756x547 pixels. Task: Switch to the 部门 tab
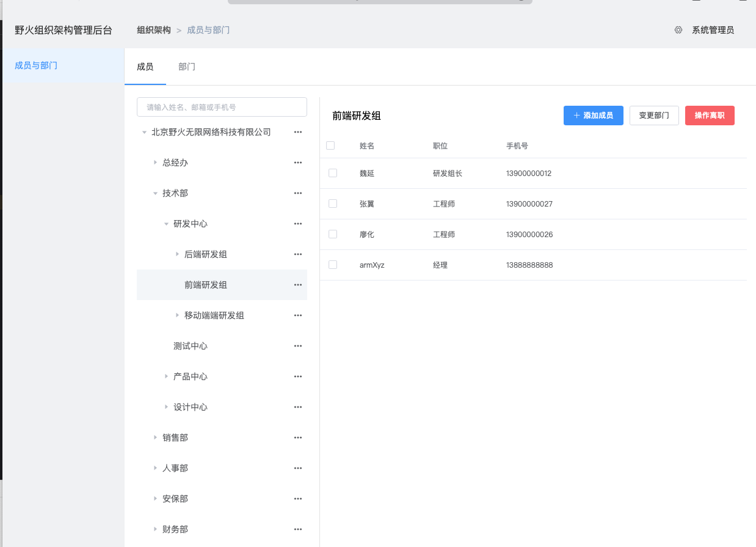(187, 67)
